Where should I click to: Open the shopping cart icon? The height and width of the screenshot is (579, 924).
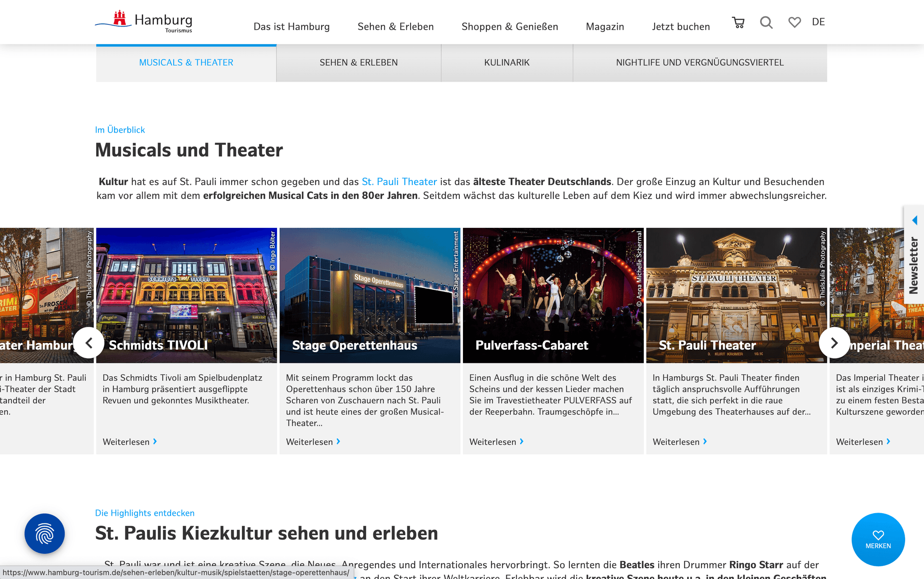pos(738,23)
